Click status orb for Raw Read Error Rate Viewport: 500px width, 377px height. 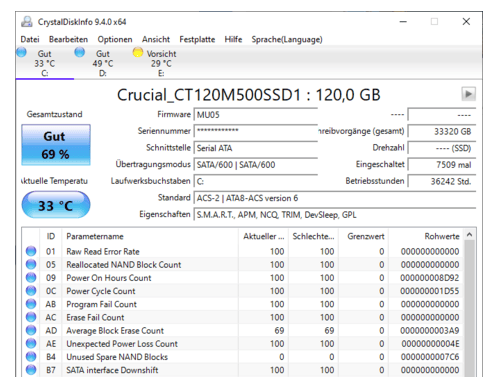click(31, 251)
